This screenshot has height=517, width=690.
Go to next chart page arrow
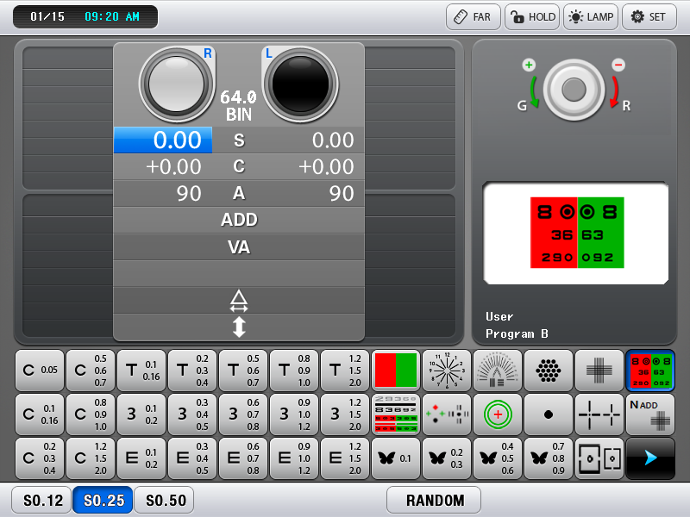[650, 459]
